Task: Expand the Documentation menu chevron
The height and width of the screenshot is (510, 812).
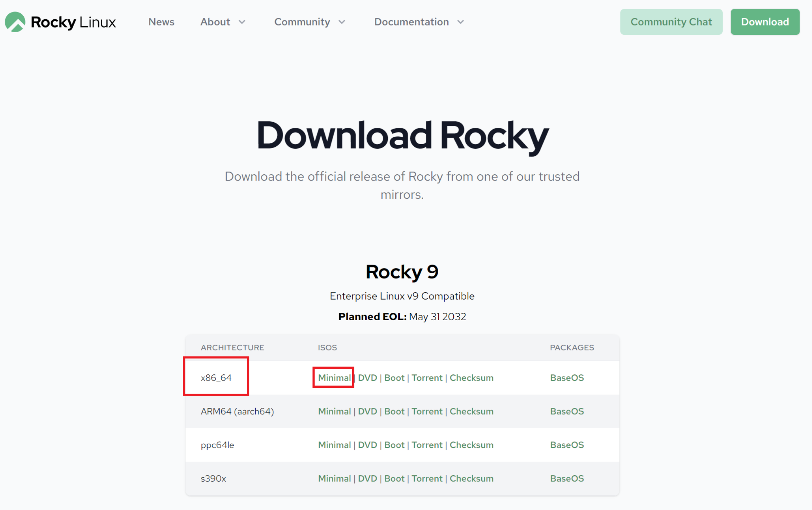Action: 461,22
